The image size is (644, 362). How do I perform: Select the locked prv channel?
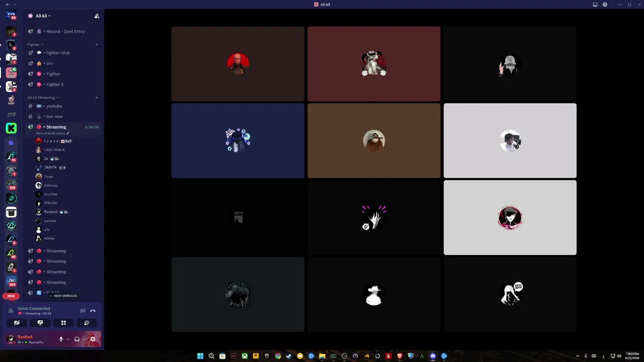pyautogui.click(x=63, y=63)
